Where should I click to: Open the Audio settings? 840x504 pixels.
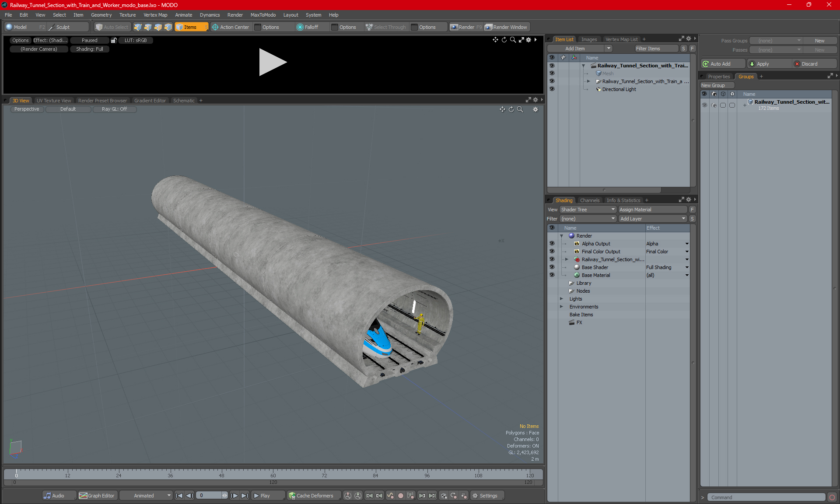pyautogui.click(x=59, y=496)
